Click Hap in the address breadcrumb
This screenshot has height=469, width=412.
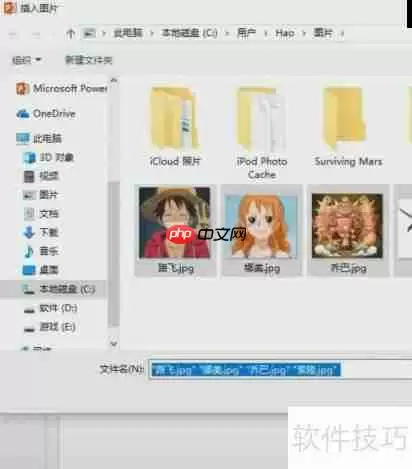pyautogui.click(x=285, y=33)
